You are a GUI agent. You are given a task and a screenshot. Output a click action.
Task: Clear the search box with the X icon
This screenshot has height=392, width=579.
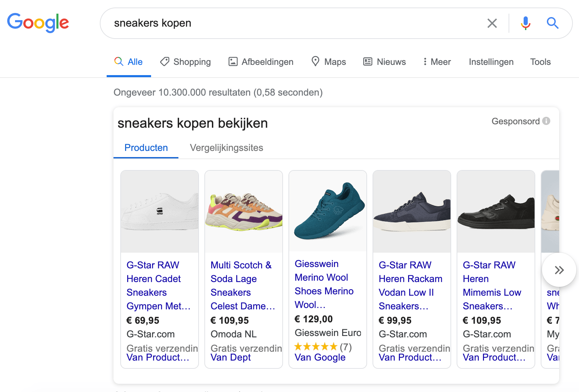click(492, 23)
